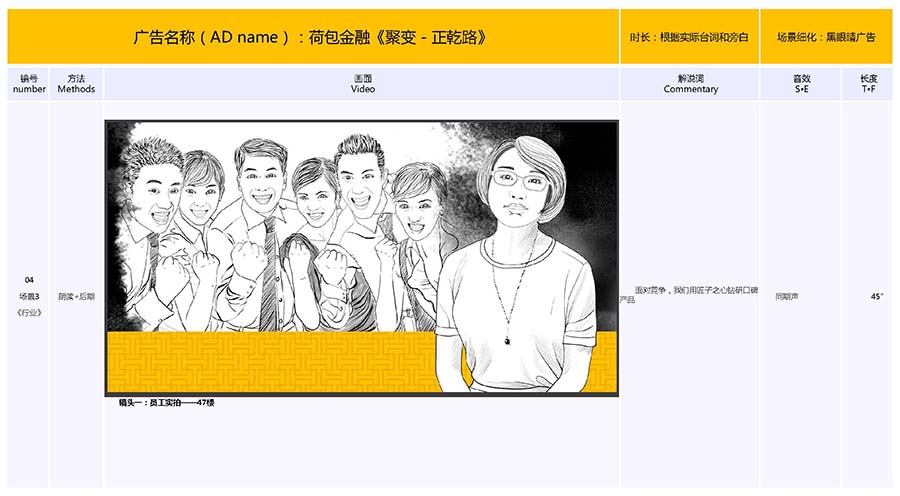Select the 时长 duration header cell

[x=689, y=37]
